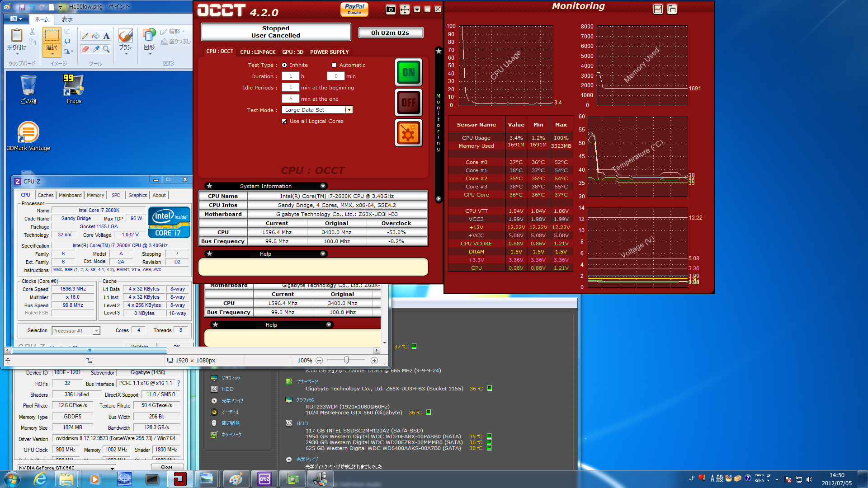868x488 pixels.
Task: Switch to the CPU : LINPACK tab
Action: [257, 52]
